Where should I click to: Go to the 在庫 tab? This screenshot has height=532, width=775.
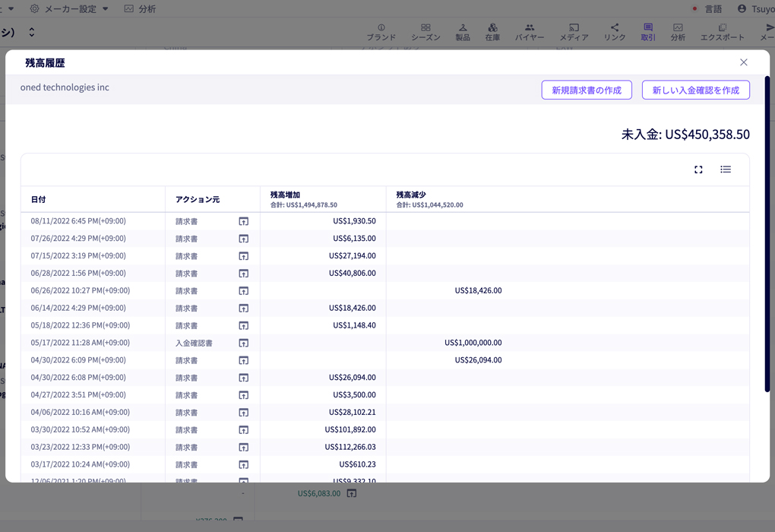pos(492,32)
